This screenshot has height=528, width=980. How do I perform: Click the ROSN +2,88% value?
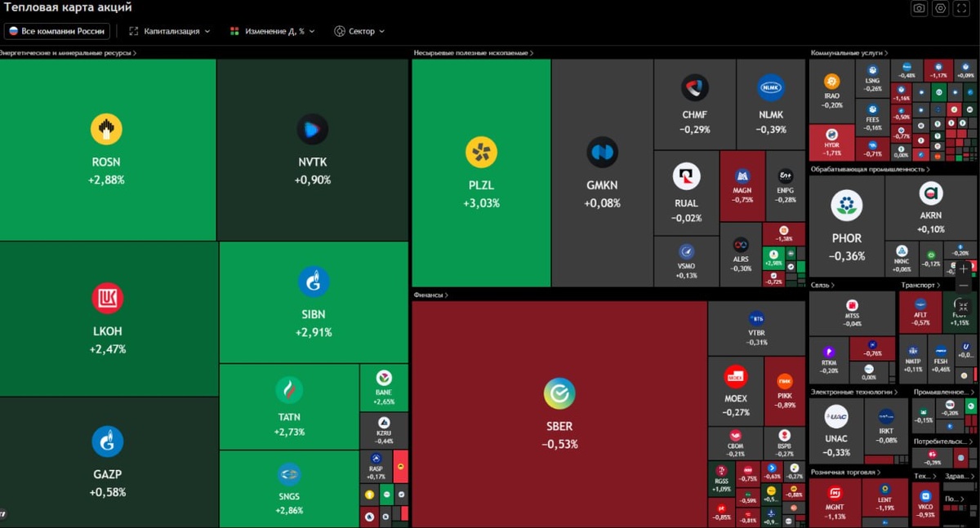[x=106, y=180]
